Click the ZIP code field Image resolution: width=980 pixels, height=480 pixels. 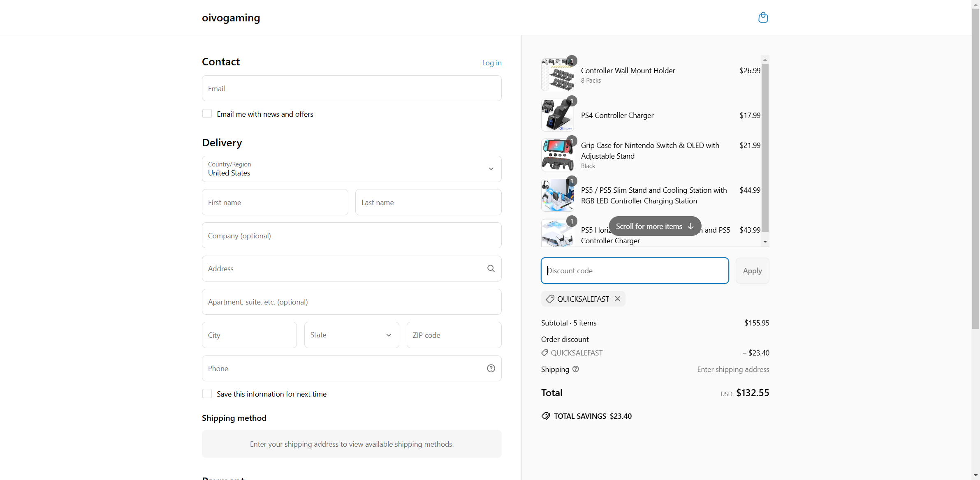click(x=454, y=335)
